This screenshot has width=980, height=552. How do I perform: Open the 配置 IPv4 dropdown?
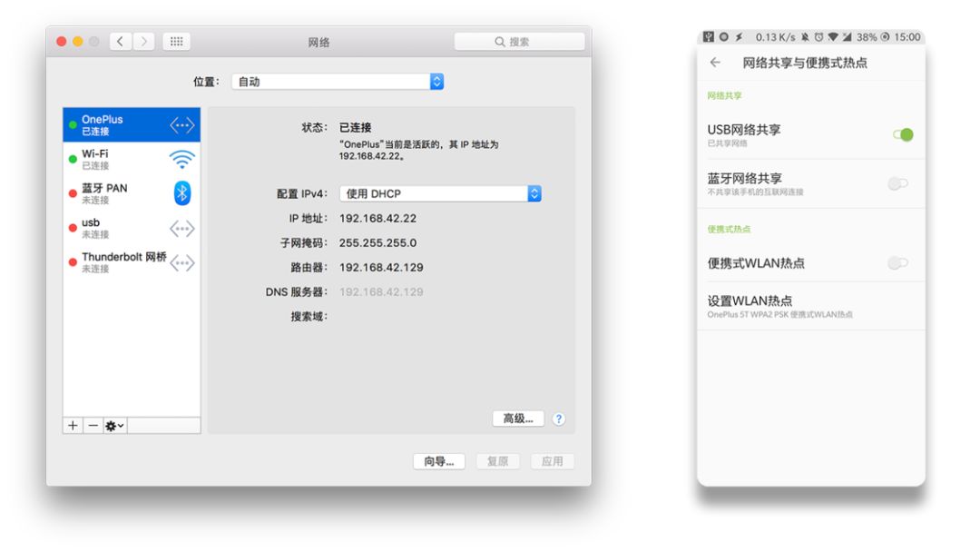441,193
